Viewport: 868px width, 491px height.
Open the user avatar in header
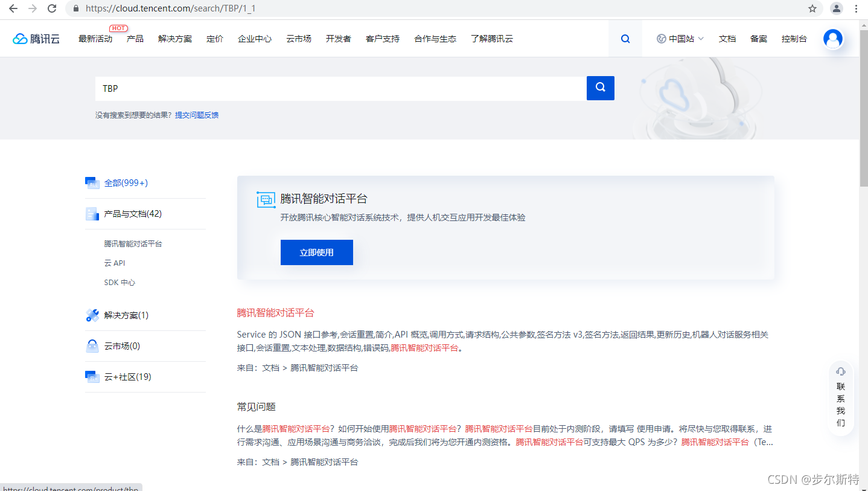[833, 39]
